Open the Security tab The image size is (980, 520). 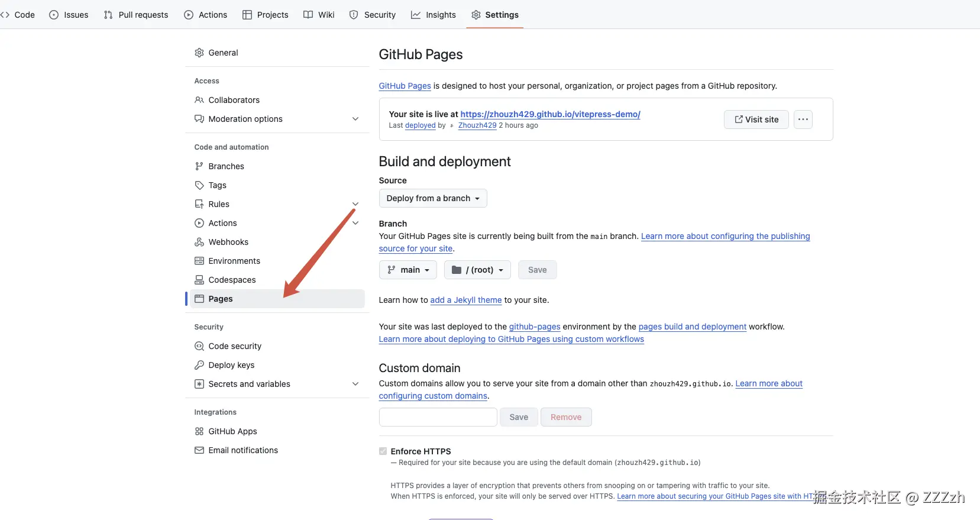[372, 15]
